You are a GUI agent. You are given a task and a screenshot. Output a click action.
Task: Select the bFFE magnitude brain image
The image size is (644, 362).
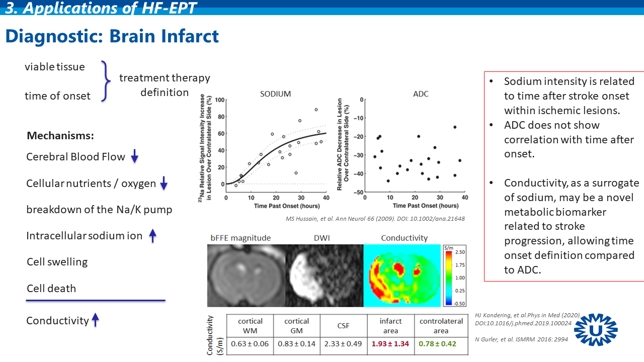click(x=246, y=276)
